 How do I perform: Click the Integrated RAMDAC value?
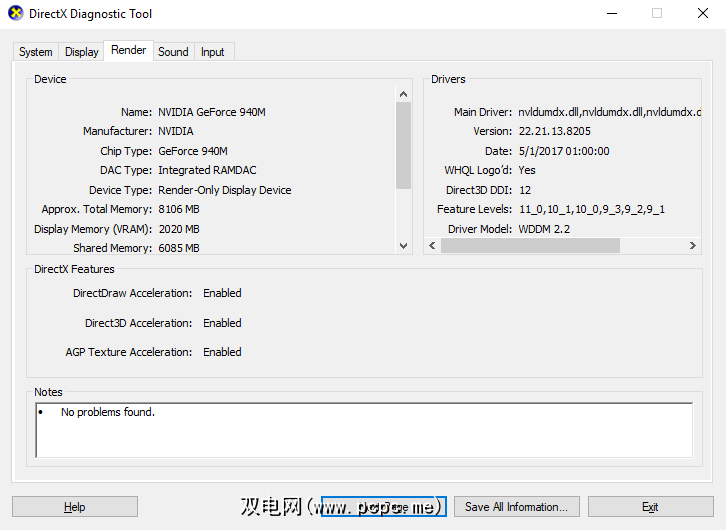[207, 170]
